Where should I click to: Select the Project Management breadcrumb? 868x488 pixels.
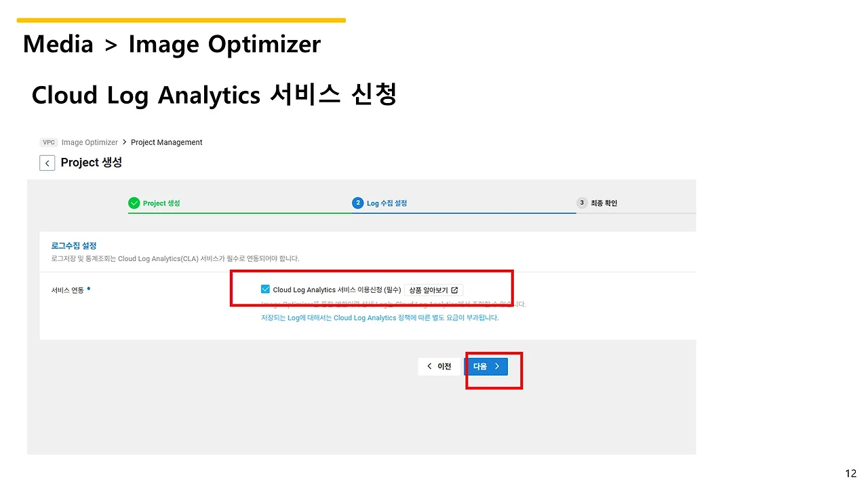pyautogui.click(x=167, y=142)
